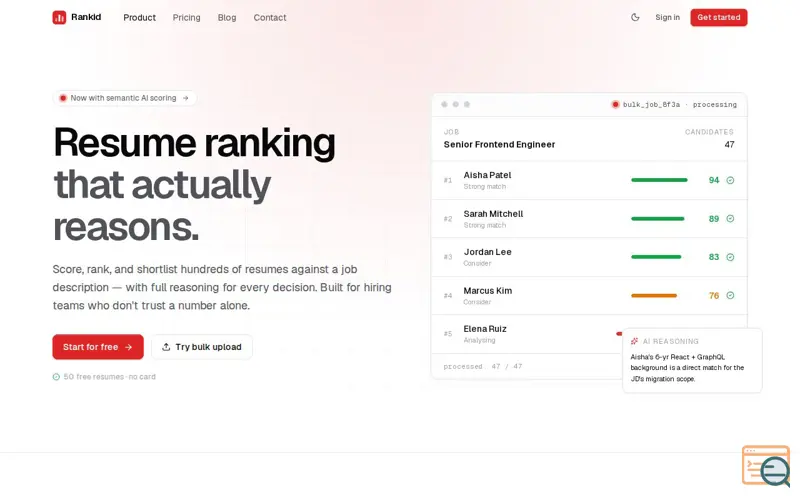
Task: Click the Try bulk upload button
Action: click(x=202, y=347)
